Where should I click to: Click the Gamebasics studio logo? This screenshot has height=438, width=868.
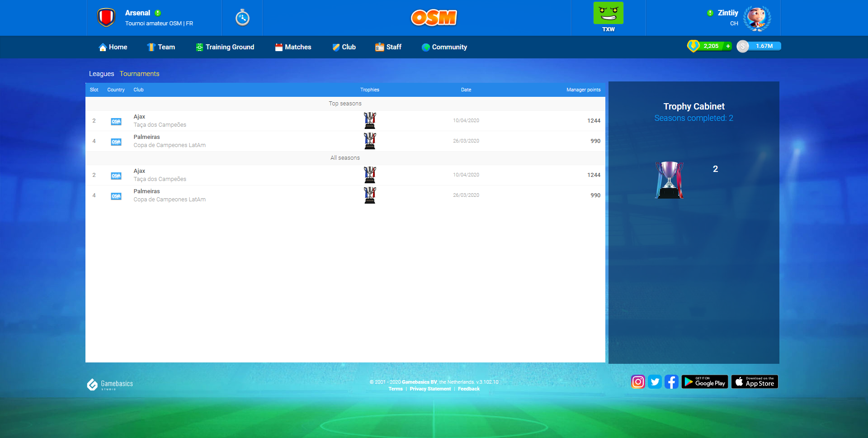click(110, 384)
